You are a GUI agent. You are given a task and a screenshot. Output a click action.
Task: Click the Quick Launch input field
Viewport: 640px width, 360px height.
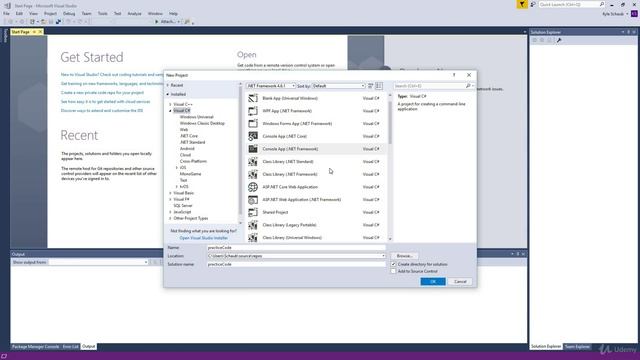(x=568, y=4)
